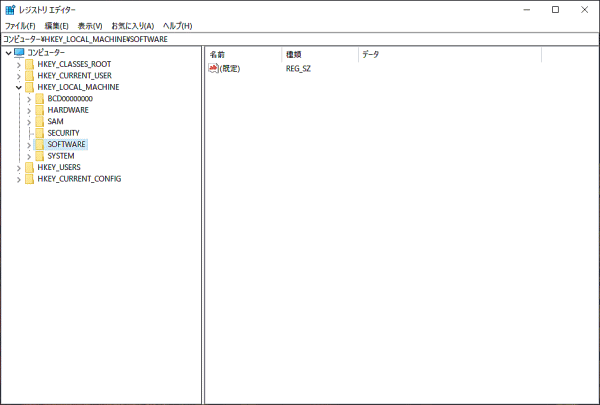Sort by the 種類 column header
Screen dimensions: 600x405
coord(320,54)
